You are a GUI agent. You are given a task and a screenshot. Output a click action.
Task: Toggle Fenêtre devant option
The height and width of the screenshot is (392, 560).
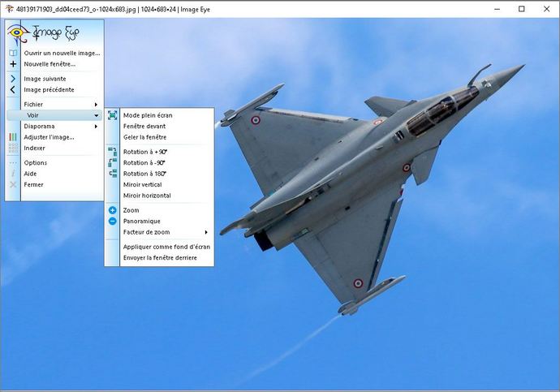(x=144, y=126)
